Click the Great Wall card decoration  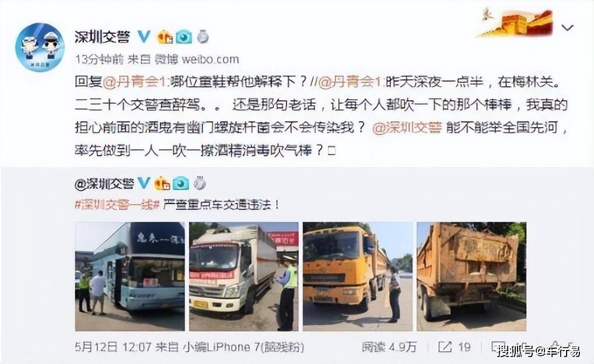tap(515, 23)
